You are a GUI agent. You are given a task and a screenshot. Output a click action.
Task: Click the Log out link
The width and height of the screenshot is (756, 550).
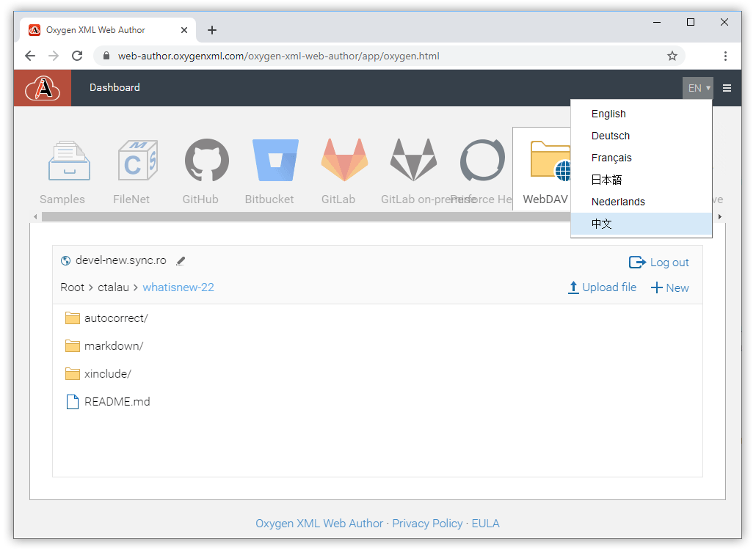coord(669,263)
